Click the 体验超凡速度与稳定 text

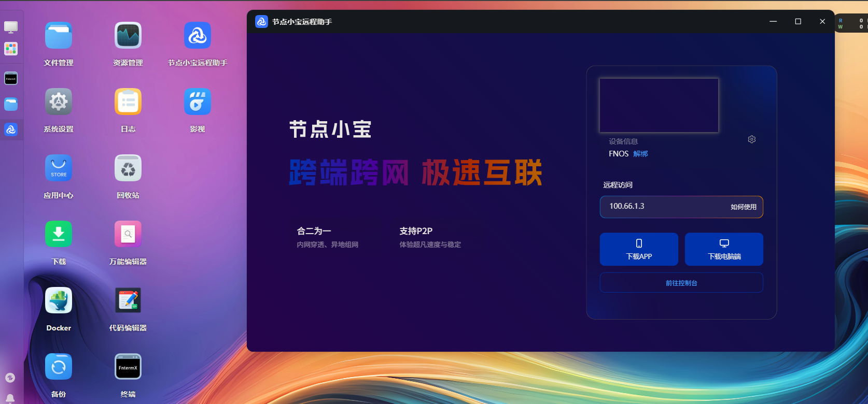(430, 244)
